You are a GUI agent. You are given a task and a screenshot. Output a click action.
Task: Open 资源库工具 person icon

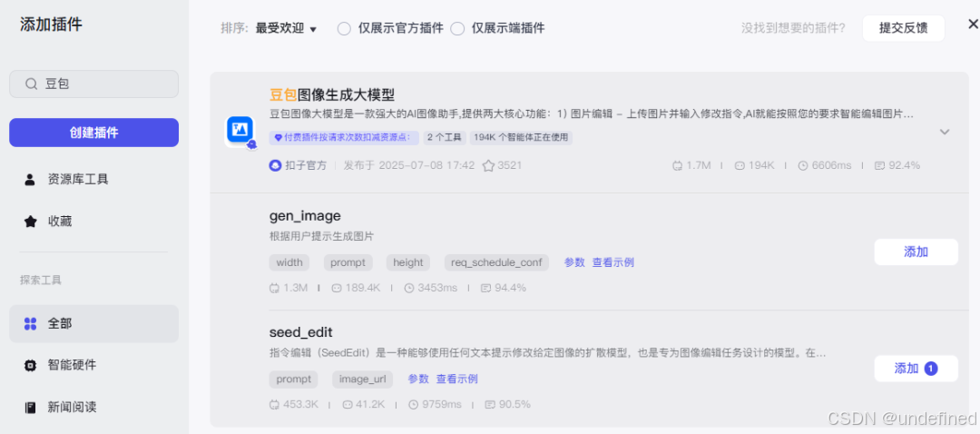pyautogui.click(x=30, y=180)
